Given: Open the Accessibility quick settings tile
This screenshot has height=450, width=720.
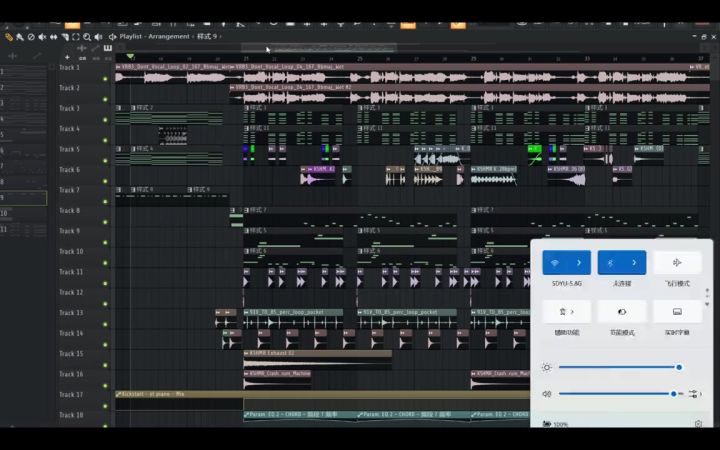Looking at the screenshot, I should coord(567,312).
